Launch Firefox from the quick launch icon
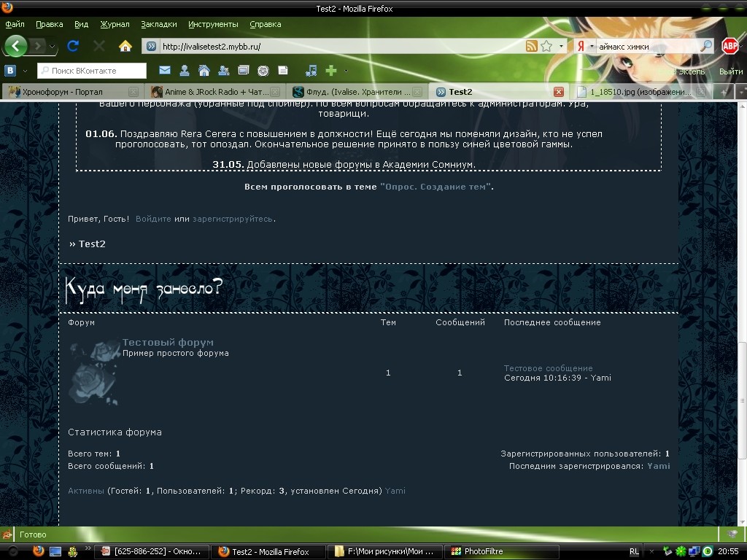747x560 pixels. (x=38, y=551)
